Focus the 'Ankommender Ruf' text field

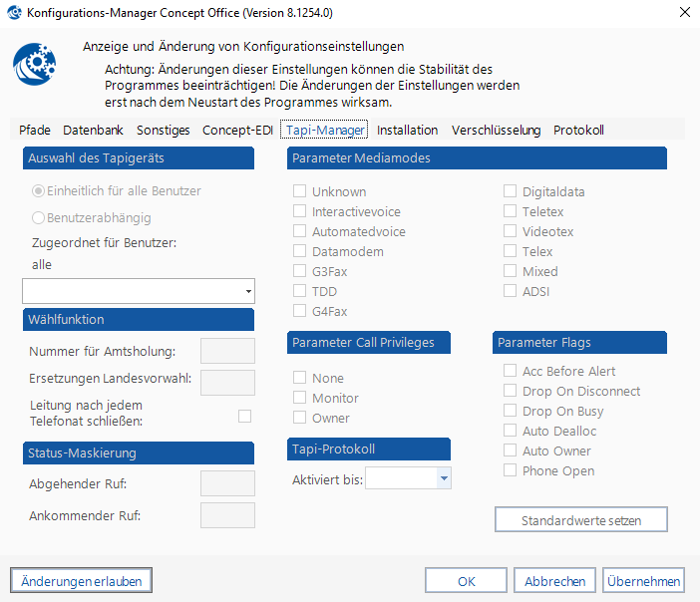point(227,515)
